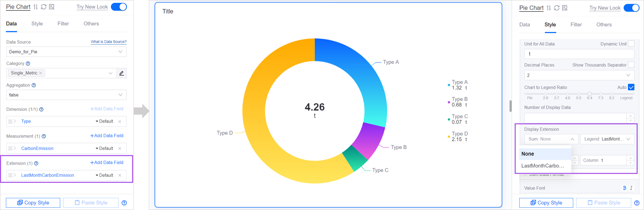Enable the Dynamic Unit checkbox
644x210 pixels.
pyautogui.click(x=631, y=44)
